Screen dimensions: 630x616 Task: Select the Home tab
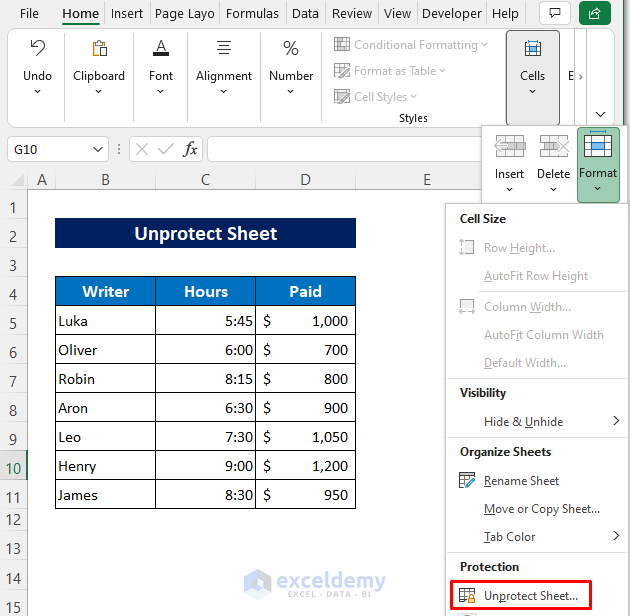click(x=80, y=13)
